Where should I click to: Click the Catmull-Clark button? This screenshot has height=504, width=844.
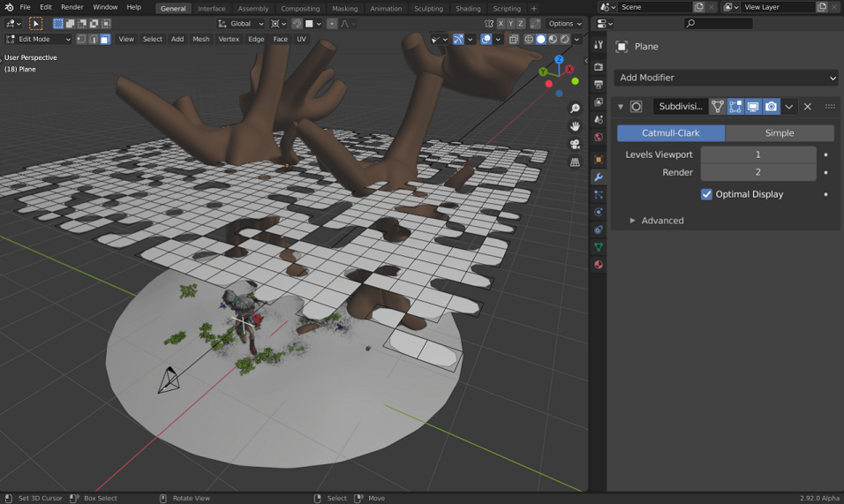click(x=671, y=133)
